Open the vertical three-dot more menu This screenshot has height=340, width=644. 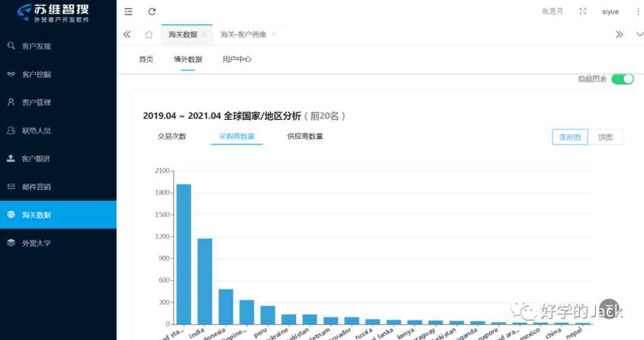[x=638, y=11]
